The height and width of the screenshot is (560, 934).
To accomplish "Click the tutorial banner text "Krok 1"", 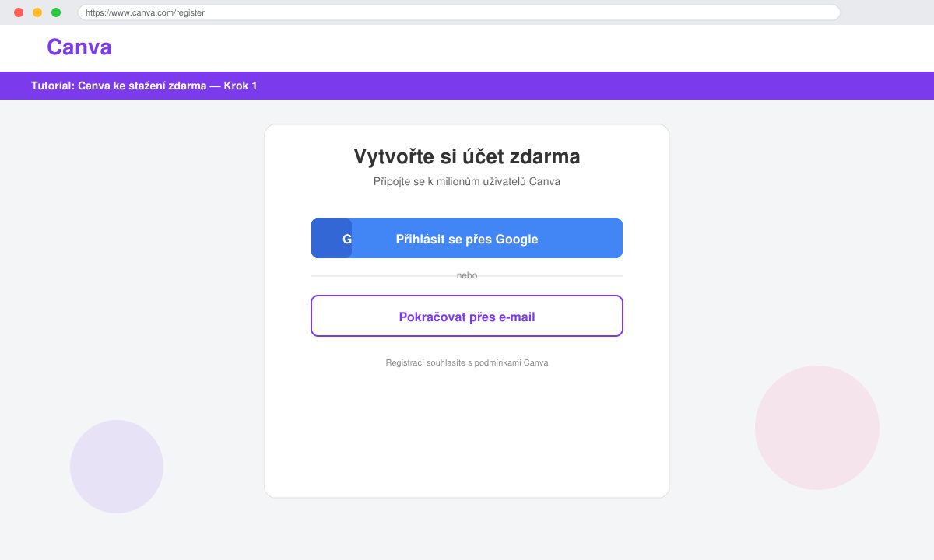I will pos(241,86).
